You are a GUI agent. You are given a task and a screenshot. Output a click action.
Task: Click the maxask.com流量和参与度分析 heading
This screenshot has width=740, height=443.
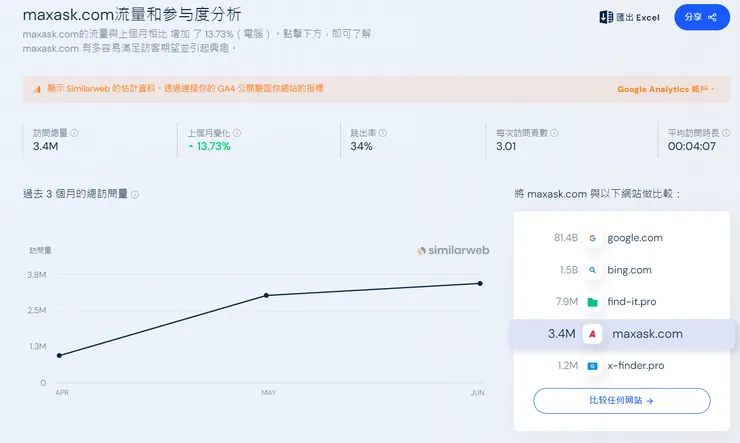point(132,15)
